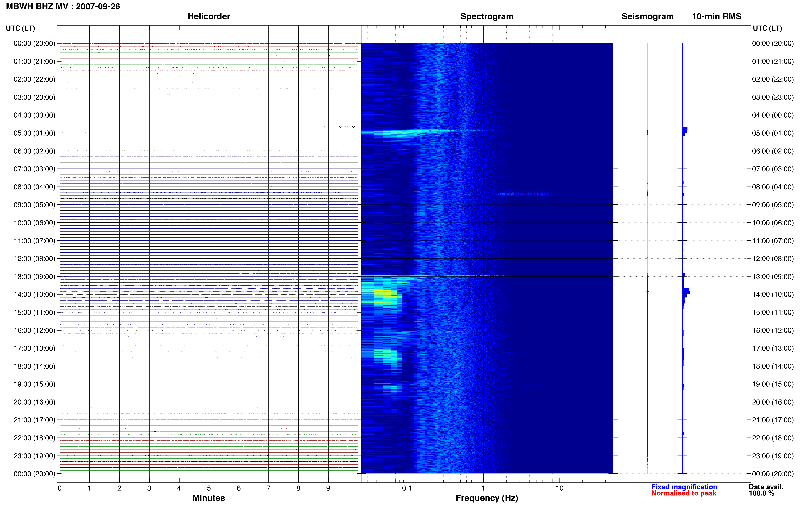Click minute tick label '5' on helicorder axis
Image resolution: width=812 pixels, height=508 pixels.
[209, 488]
